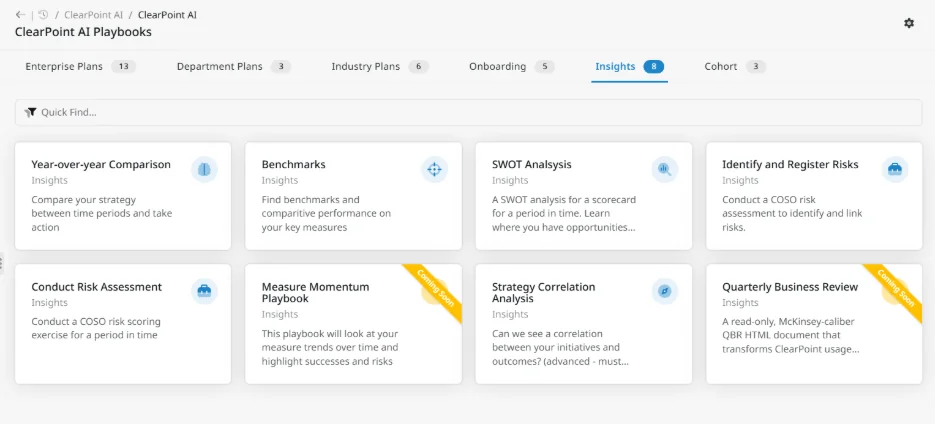
Task: Open the Benchmarks playbook title
Action: coord(294,164)
